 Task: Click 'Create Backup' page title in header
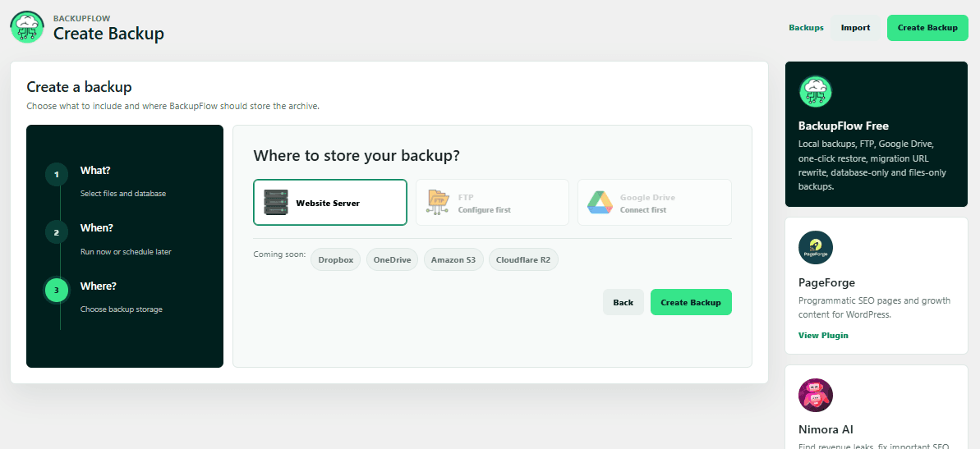[x=108, y=34]
